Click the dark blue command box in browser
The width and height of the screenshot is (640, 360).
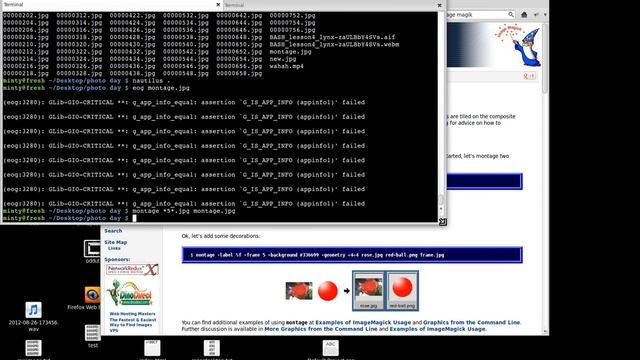(x=484, y=181)
